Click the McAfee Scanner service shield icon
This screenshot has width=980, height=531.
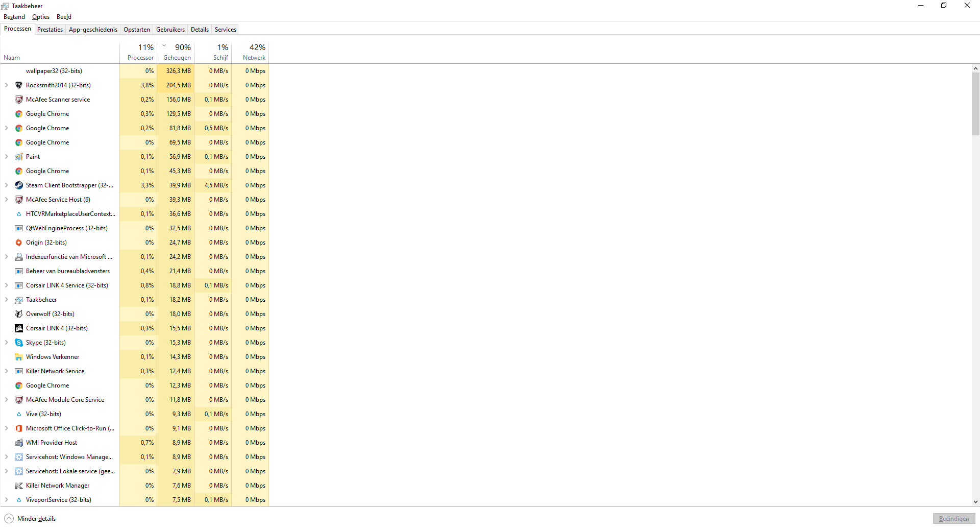(19, 100)
